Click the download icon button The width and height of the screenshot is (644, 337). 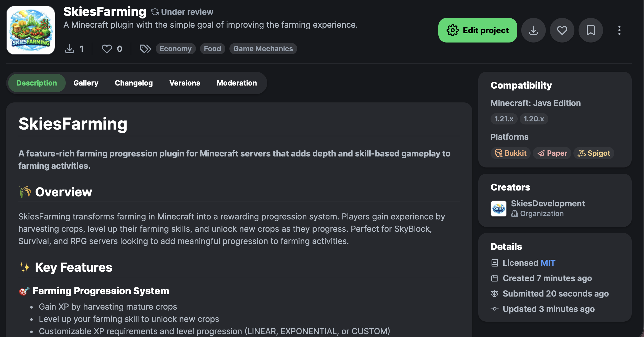pyautogui.click(x=533, y=30)
